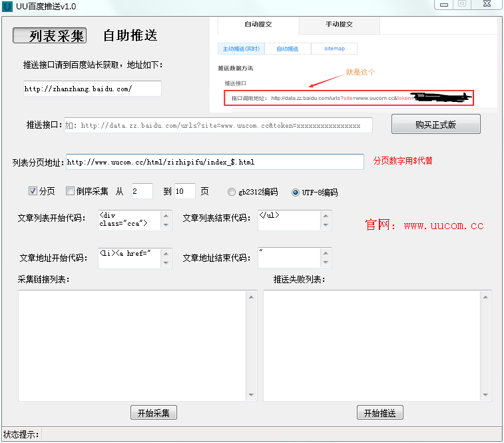Select the UTF-8编码 radio option
The width and height of the screenshot is (504, 443).
pos(296,192)
